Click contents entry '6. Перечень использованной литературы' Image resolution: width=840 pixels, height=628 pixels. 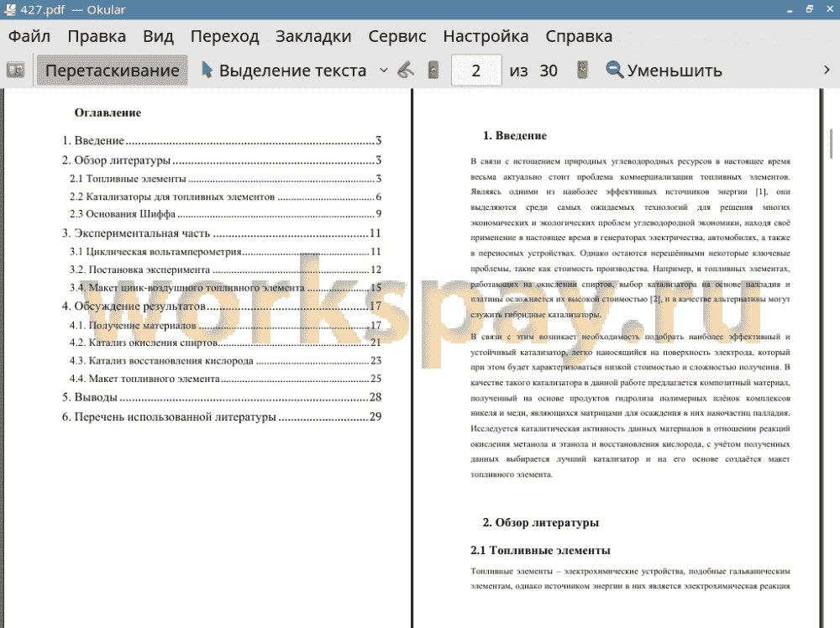tap(222, 416)
